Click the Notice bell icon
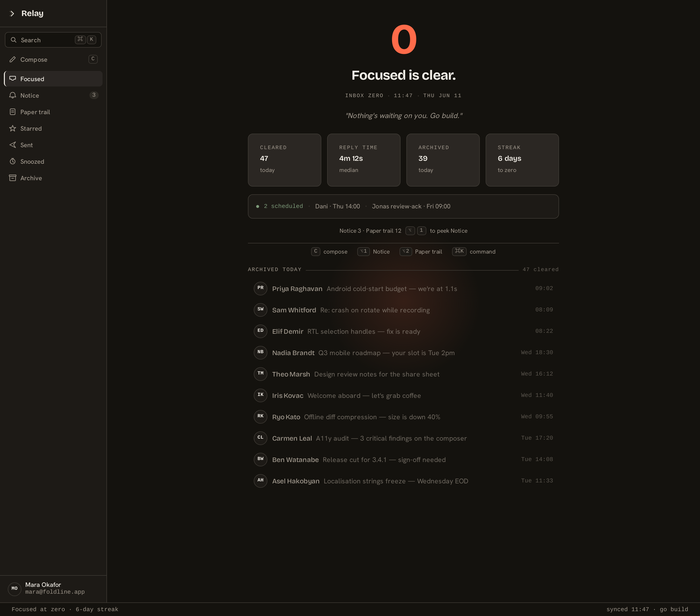Screen dimensions: 700x616 click(x=13, y=95)
